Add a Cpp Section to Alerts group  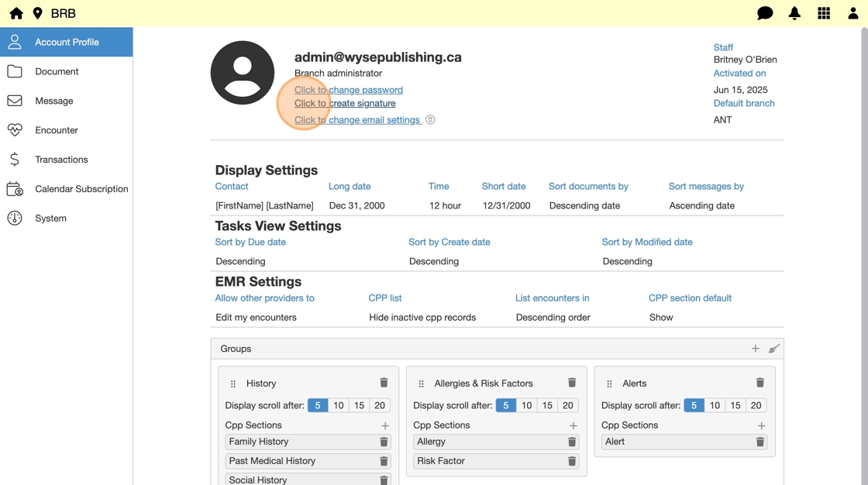coord(761,425)
